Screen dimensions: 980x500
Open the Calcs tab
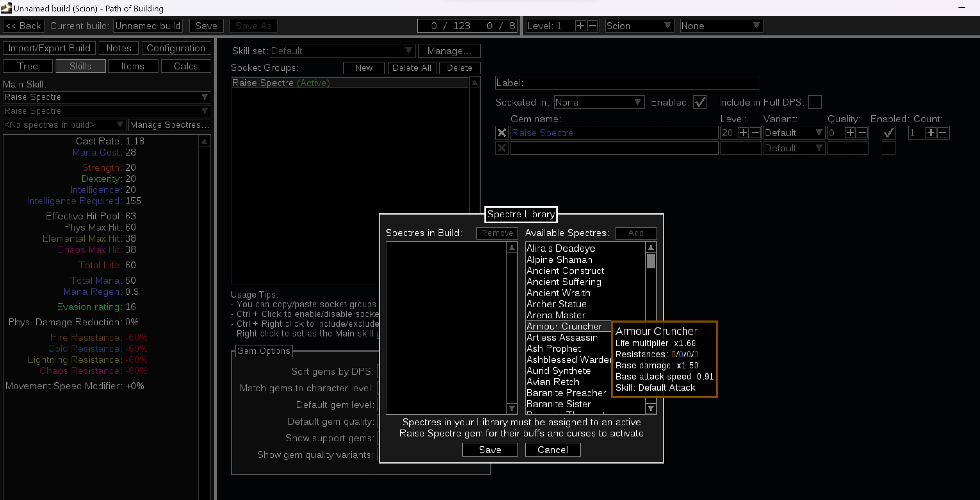[x=186, y=66]
